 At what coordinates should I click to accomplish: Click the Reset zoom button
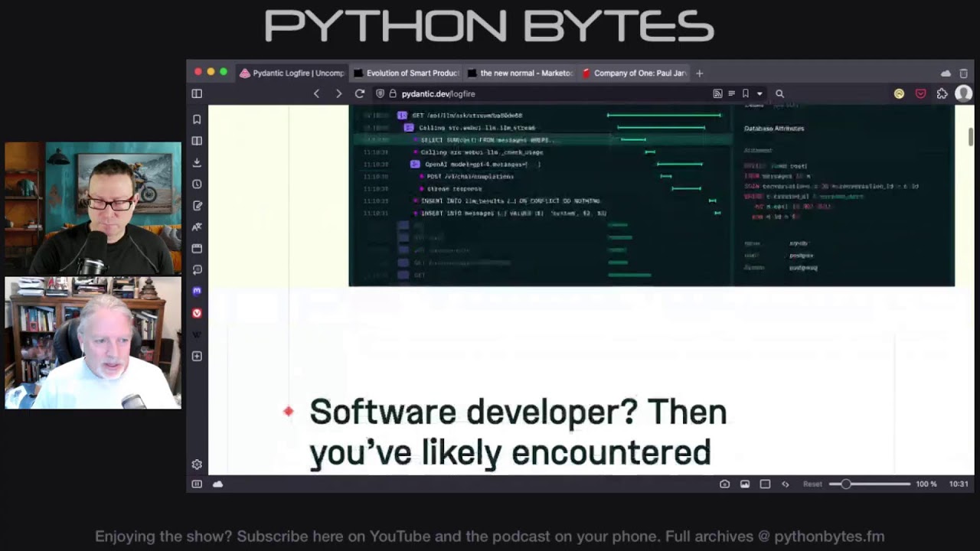pos(812,484)
